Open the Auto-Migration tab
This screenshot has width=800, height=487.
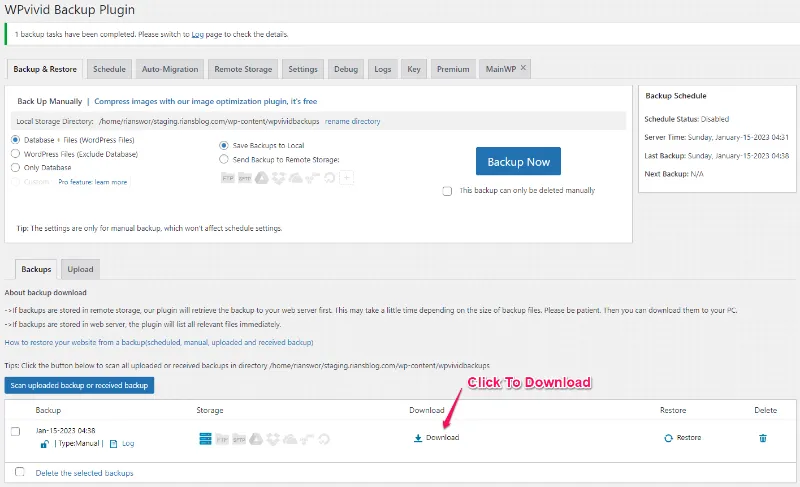point(170,69)
